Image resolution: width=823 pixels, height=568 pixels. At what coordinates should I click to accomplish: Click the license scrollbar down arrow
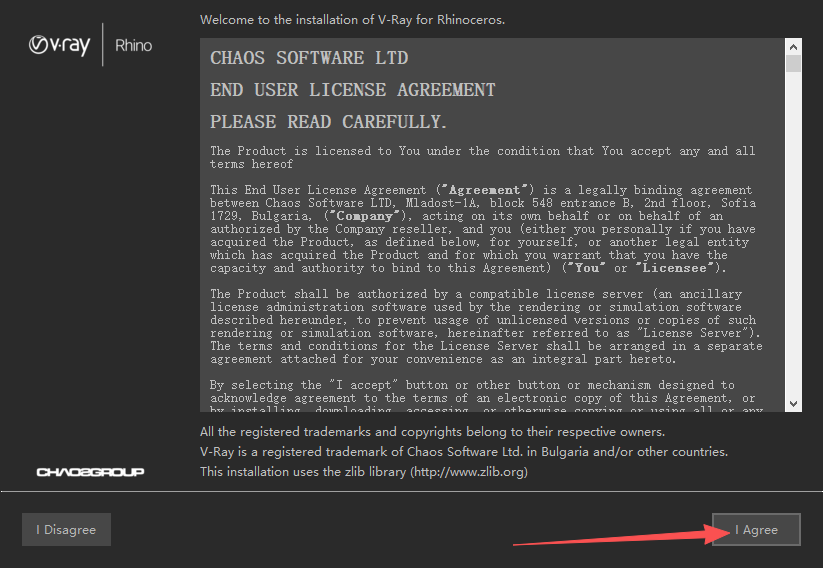coord(794,404)
